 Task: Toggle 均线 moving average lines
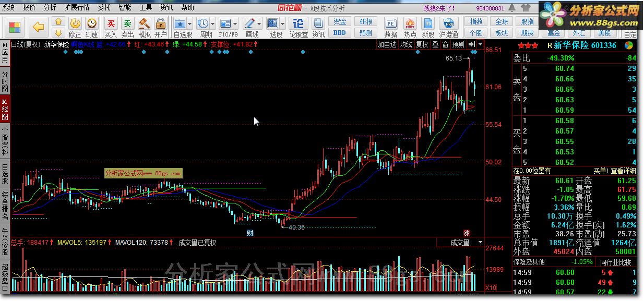[406, 45]
